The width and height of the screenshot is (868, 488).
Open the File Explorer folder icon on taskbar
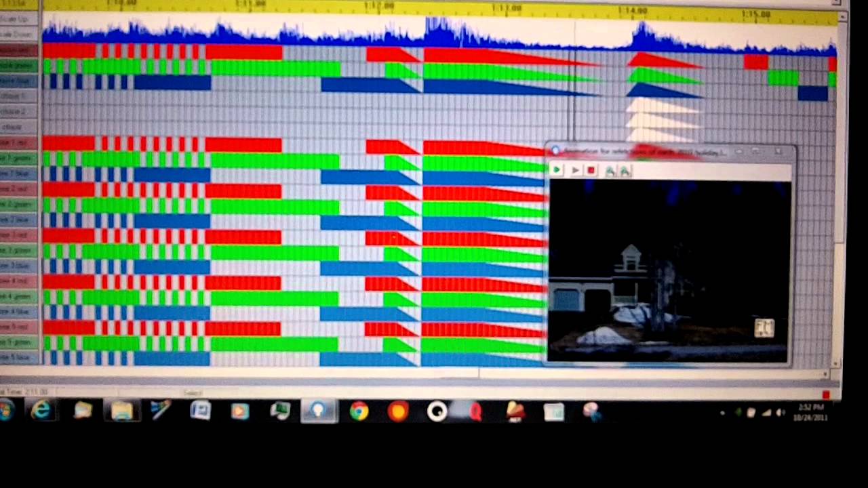(x=122, y=411)
